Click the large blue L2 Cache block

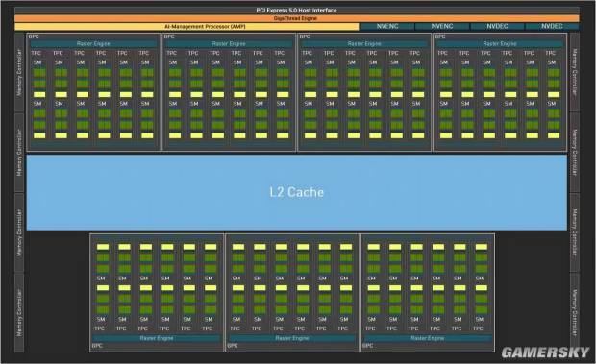[x=297, y=192]
